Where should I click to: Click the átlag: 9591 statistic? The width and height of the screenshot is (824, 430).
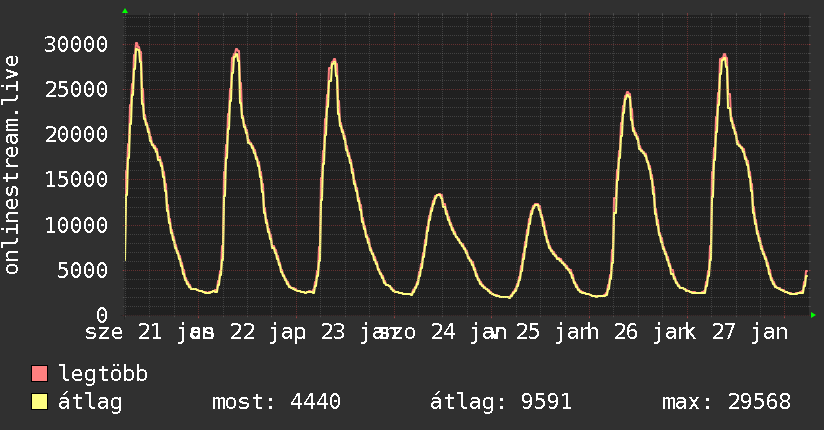501,402
